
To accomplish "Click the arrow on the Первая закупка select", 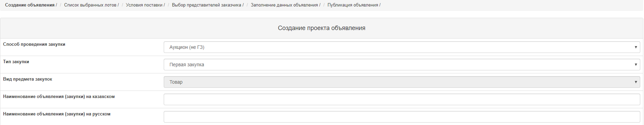I will (635, 65).
